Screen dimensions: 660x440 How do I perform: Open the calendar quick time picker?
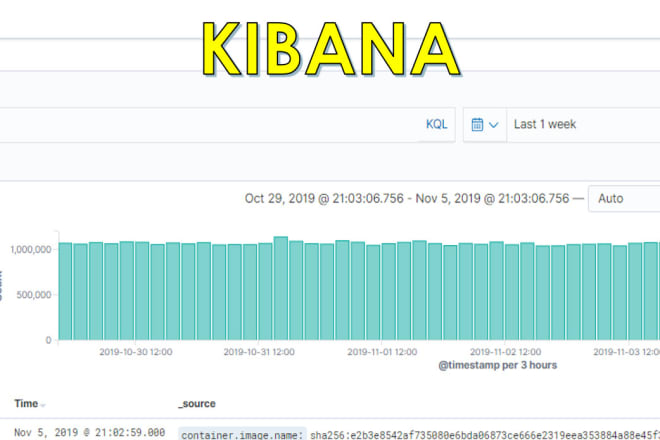[x=477, y=125]
